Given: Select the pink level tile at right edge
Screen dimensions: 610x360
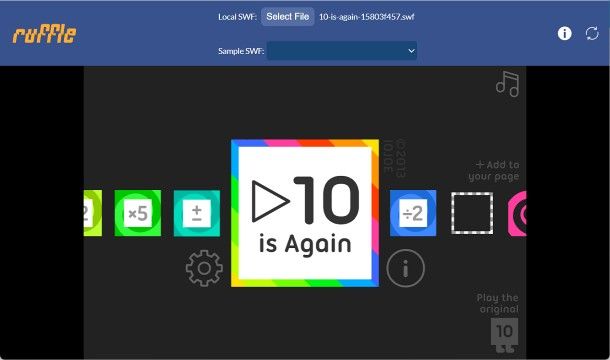Looking at the screenshot, I should tap(517, 213).
